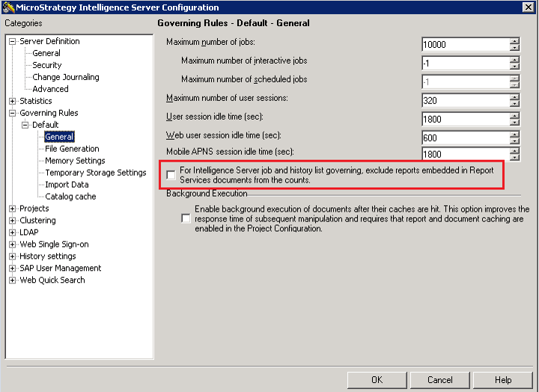This screenshot has width=539, height=392.
Task: Close the Intelligence Server Configuration window
Action: coord(528,7)
